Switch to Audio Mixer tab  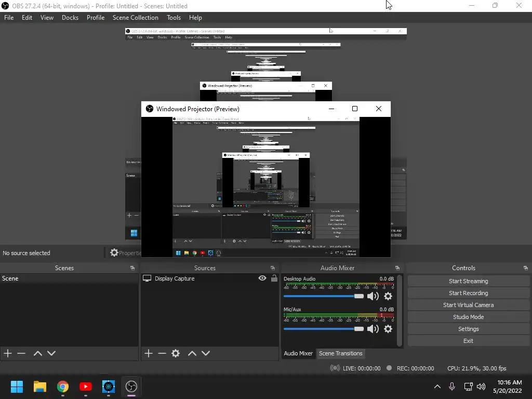tap(298, 353)
